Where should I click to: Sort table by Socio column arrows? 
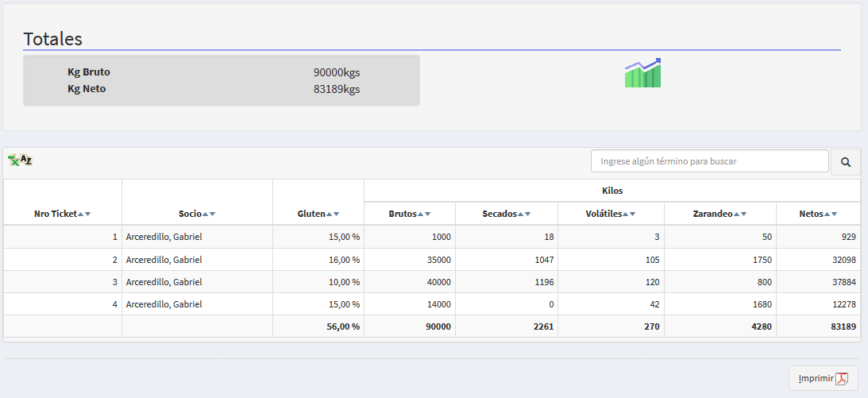point(209,214)
